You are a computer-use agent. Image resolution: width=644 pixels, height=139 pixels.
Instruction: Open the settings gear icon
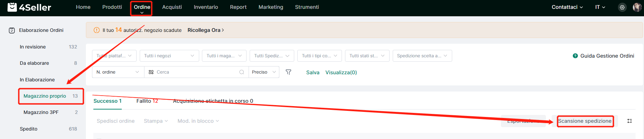click(622, 7)
